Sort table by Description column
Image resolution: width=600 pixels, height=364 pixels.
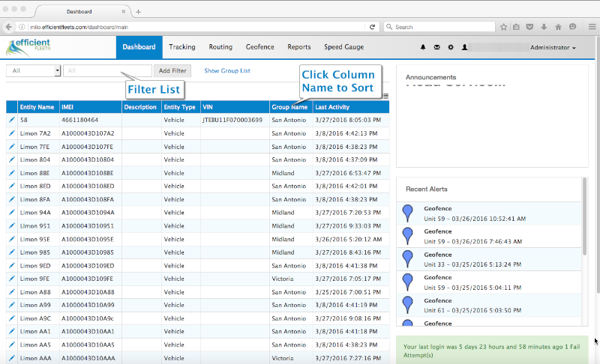pyautogui.click(x=140, y=107)
